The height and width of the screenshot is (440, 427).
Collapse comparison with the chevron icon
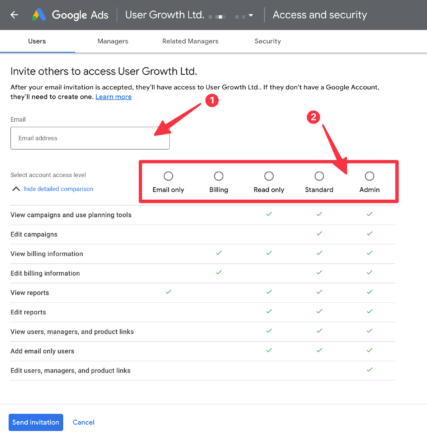pyautogui.click(x=16, y=189)
